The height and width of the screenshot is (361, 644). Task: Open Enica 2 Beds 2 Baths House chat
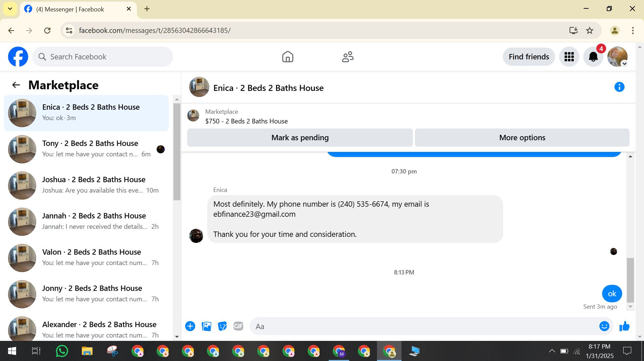pos(86,113)
